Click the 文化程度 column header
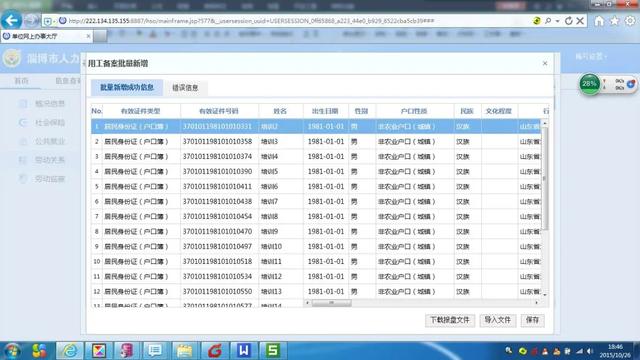Screen dimensions: 640x360 [499, 111]
